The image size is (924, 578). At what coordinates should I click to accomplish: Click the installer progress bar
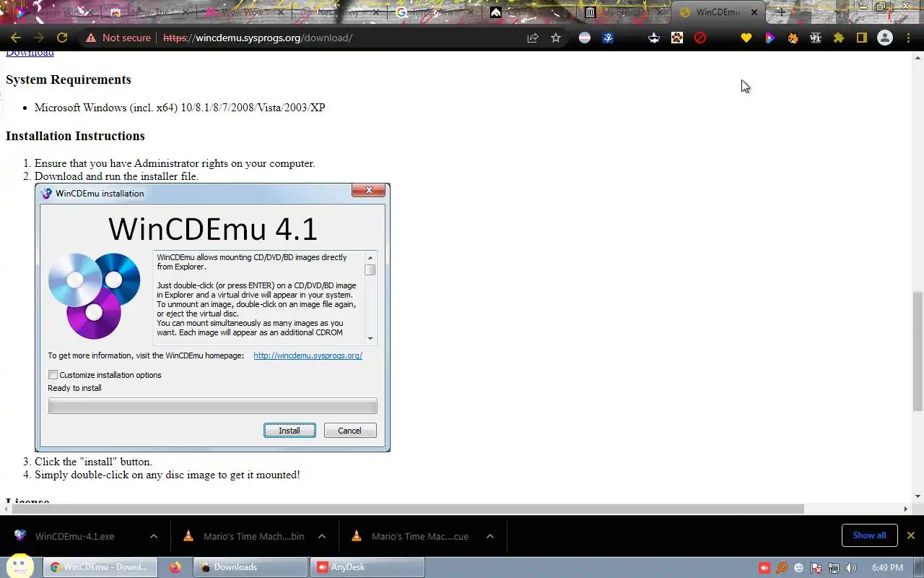[212, 406]
